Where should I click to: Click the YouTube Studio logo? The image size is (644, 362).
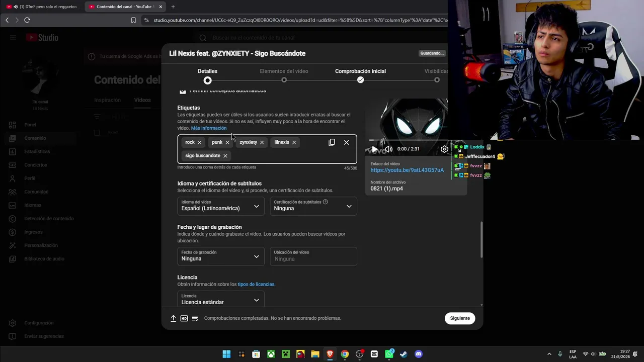click(x=42, y=38)
